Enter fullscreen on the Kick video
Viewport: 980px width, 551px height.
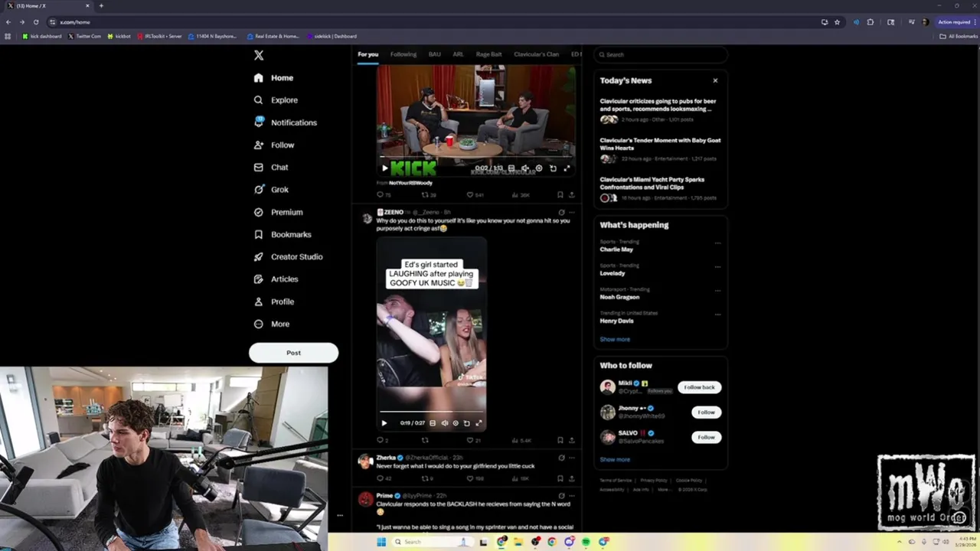click(x=567, y=168)
